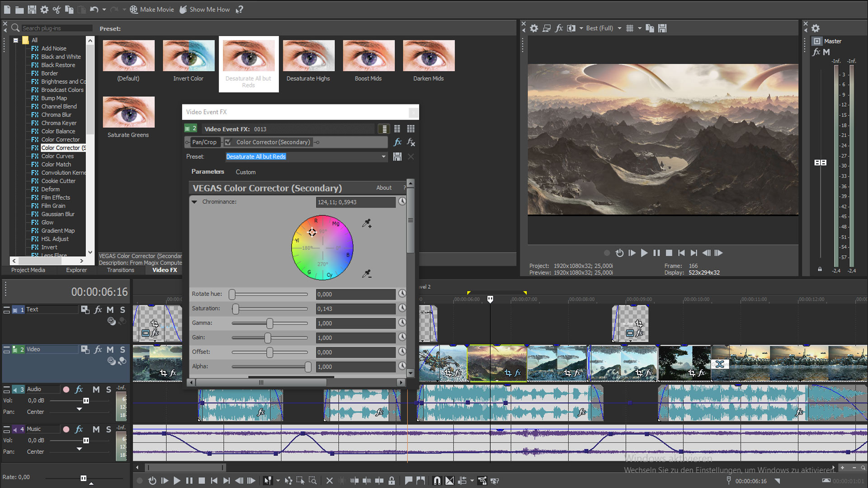Select the Desaturate Highs preset thumbnail

308,55
